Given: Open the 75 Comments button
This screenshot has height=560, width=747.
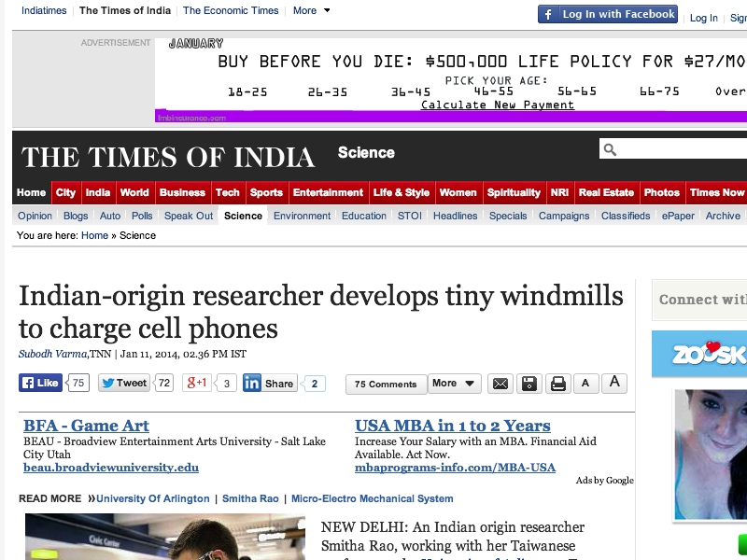Looking at the screenshot, I should tap(386, 384).
